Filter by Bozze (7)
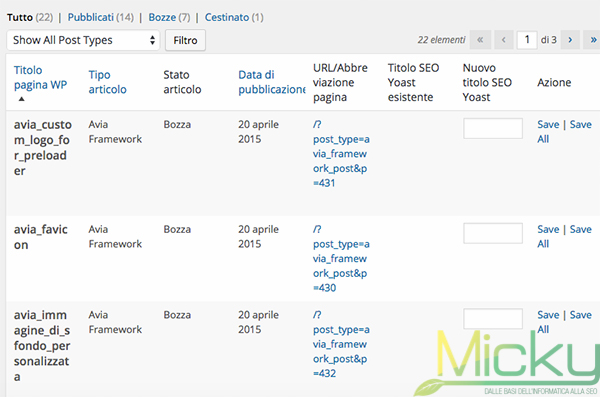Screen dimensions: 600x397 (x=169, y=17)
